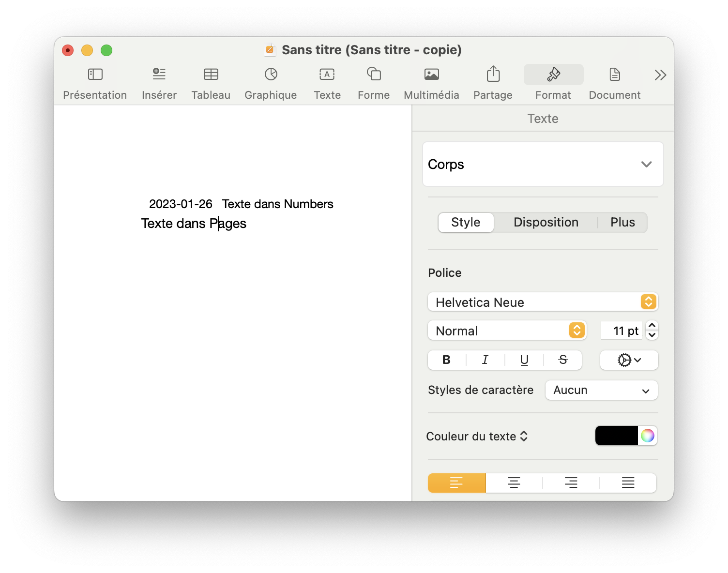Add a text box with Texte icon
Image resolution: width=728 pixels, height=573 pixels.
tap(327, 75)
